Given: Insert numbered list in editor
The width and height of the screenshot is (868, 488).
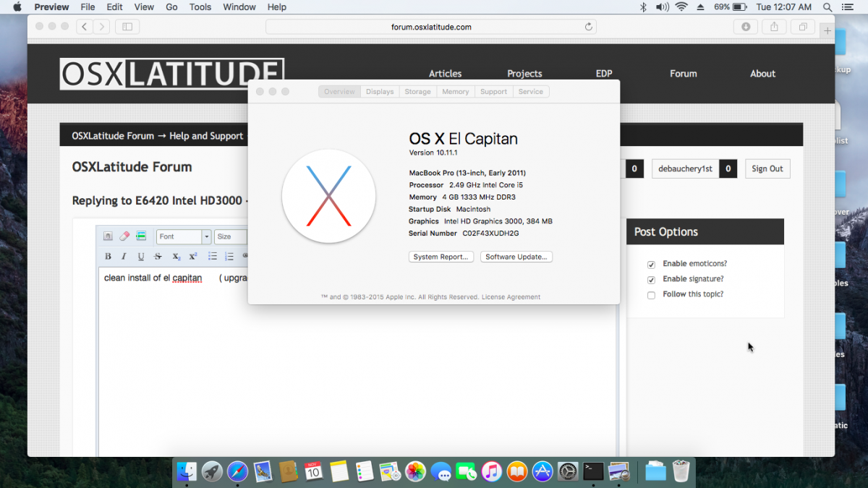Looking at the screenshot, I should [x=229, y=256].
